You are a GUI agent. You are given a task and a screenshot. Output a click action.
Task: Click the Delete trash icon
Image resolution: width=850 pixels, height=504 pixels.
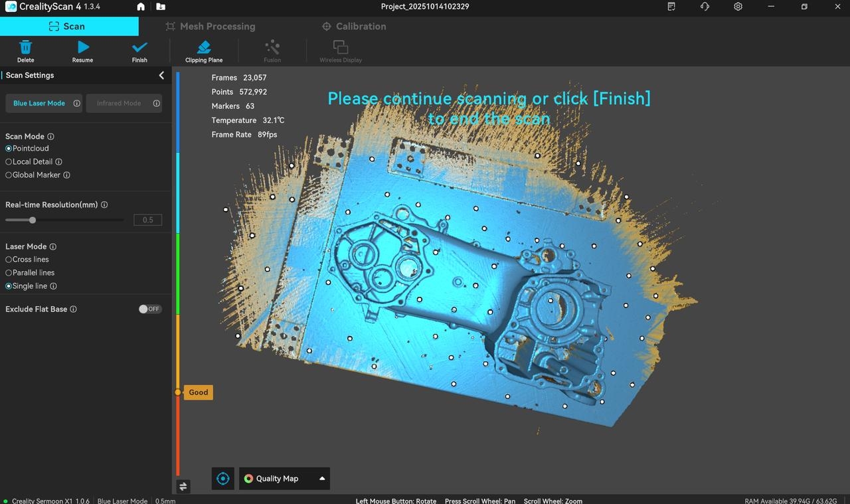pos(25,47)
